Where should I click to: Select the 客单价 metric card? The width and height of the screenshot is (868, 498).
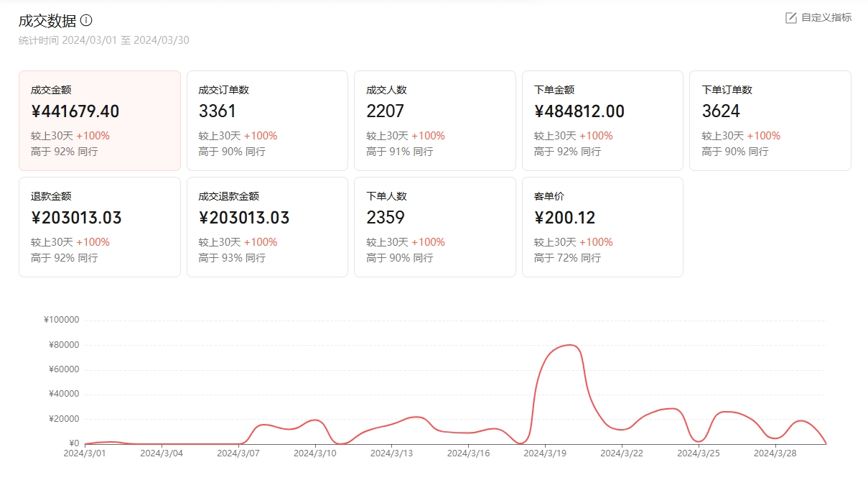click(x=602, y=227)
